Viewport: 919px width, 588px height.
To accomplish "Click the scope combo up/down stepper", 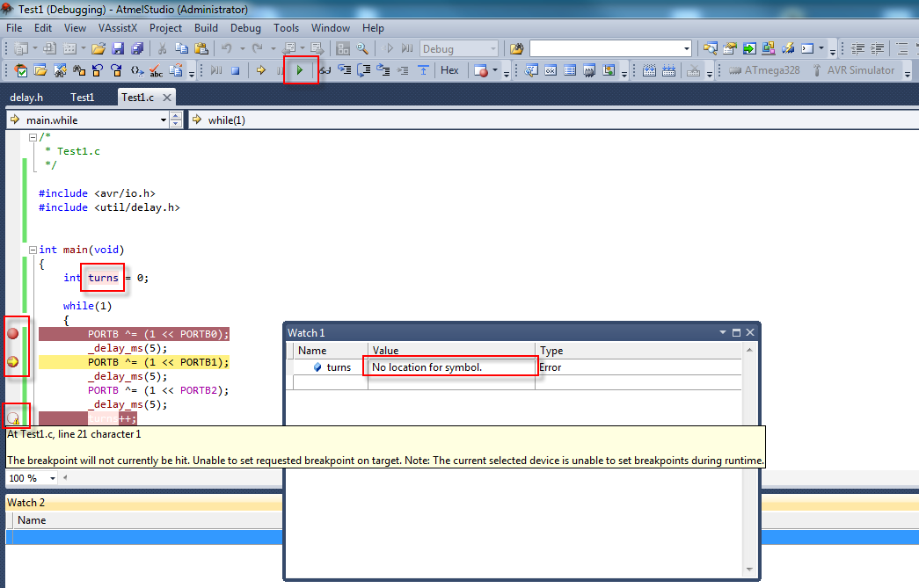I will tap(176, 120).
